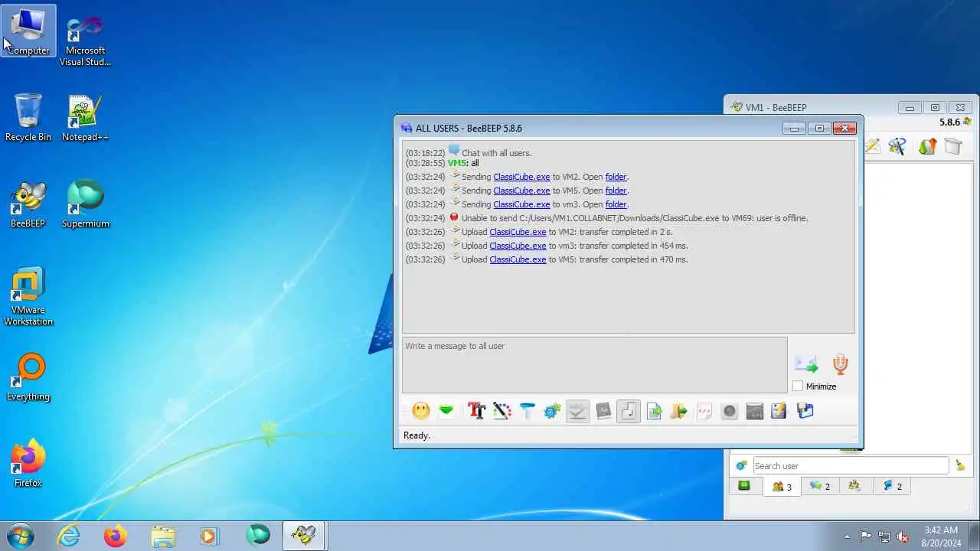The width and height of the screenshot is (980, 551).
Task: Select the Notepad++ desktop icon
Action: (x=86, y=119)
